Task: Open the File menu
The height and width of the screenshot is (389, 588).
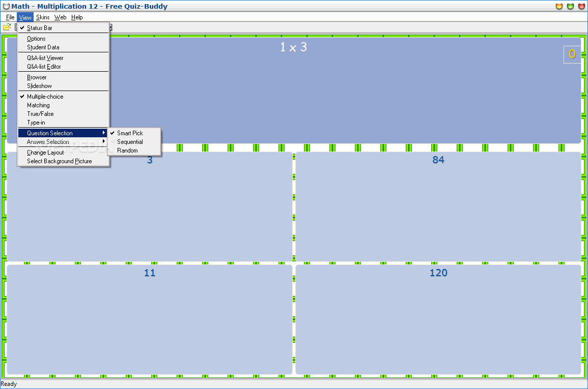Action: 10,17
